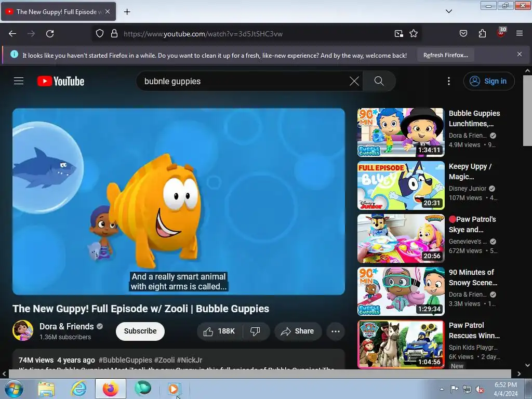Open the Firefox application menu
This screenshot has height=399, width=532.
[x=520, y=34]
